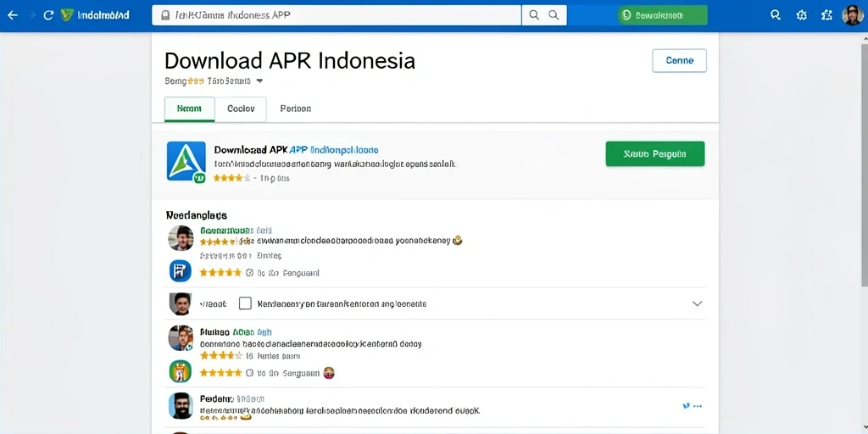The height and width of the screenshot is (434, 868).
Task: Open the three-dot options on Pedahy's review
Action: pos(698,406)
